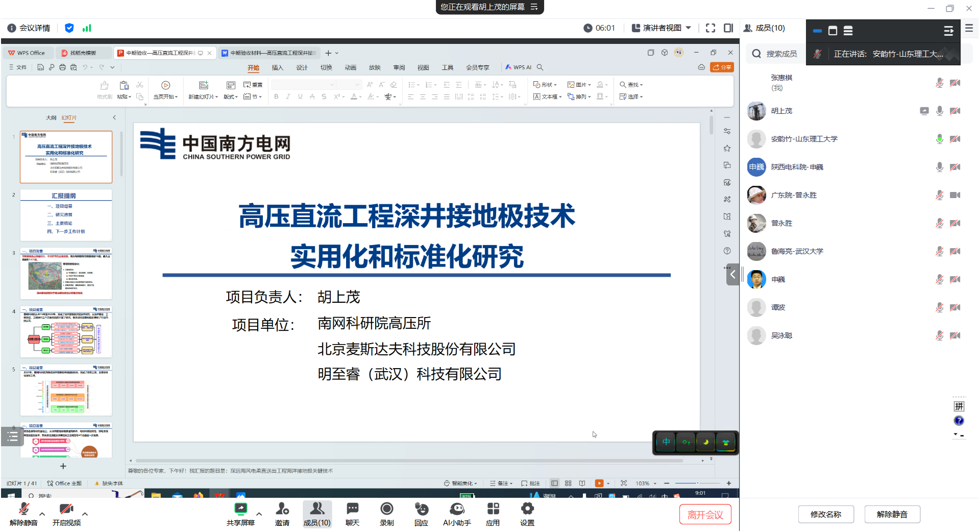Viewport: 980px width, 532px height.
Task: Open 会议详情 meeting details
Action: pyautogui.click(x=29, y=28)
